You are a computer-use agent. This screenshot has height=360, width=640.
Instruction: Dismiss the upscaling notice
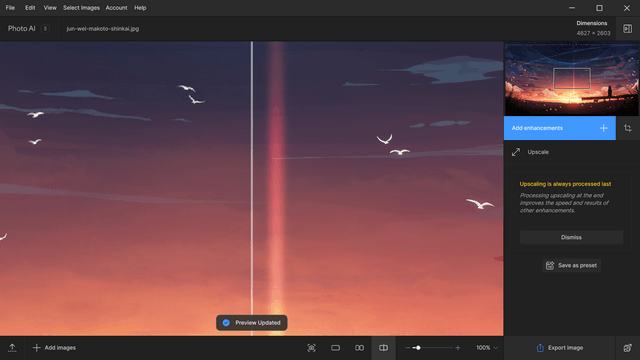coord(571,237)
